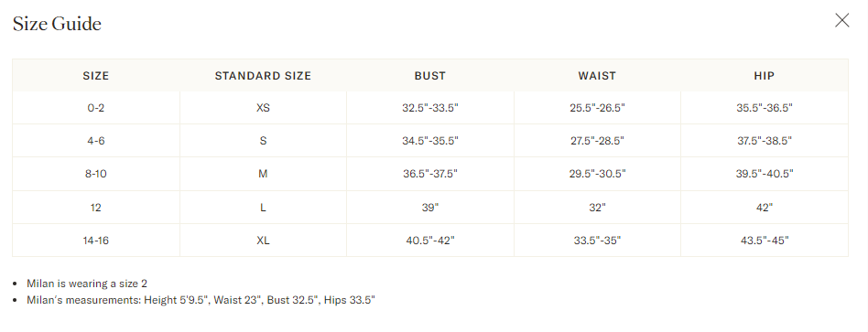Select the STANDARD SIZE column header

point(263,76)
